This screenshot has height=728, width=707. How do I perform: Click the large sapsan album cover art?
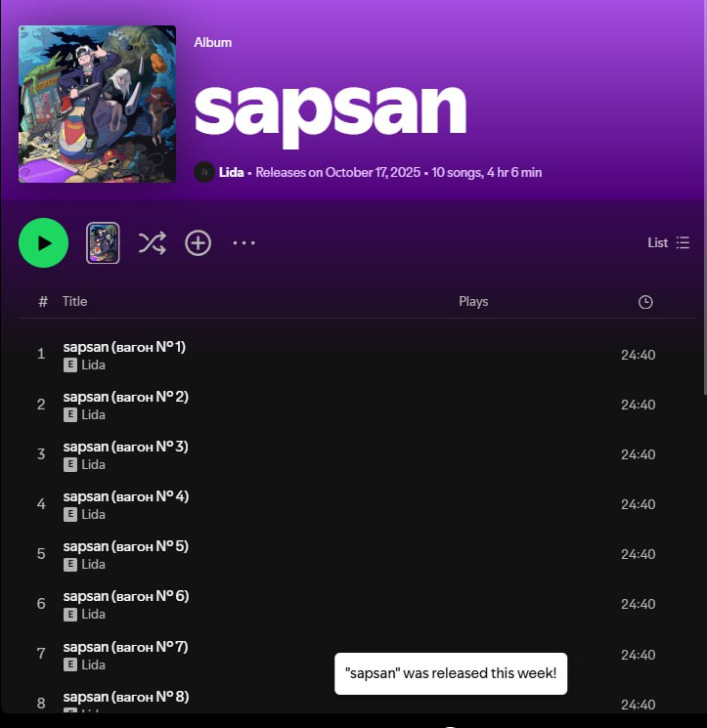[97, 104]
